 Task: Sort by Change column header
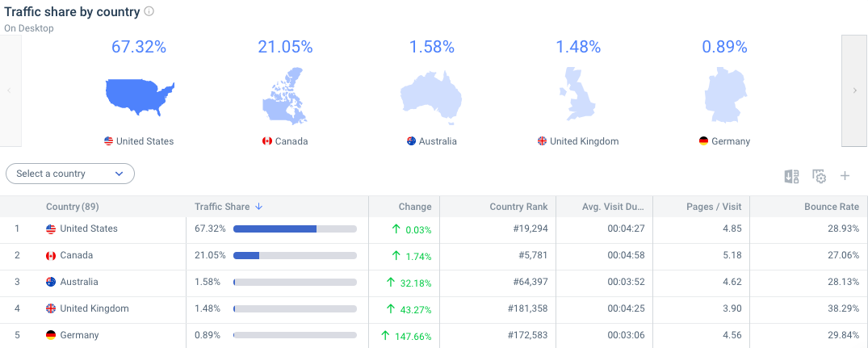[415, 207]
